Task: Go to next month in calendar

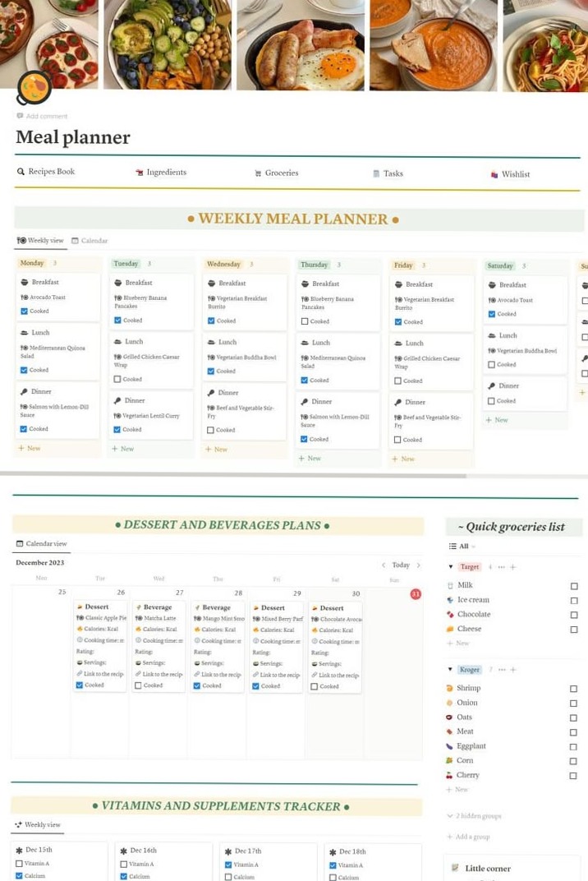Action: click(x=418, y=565)
